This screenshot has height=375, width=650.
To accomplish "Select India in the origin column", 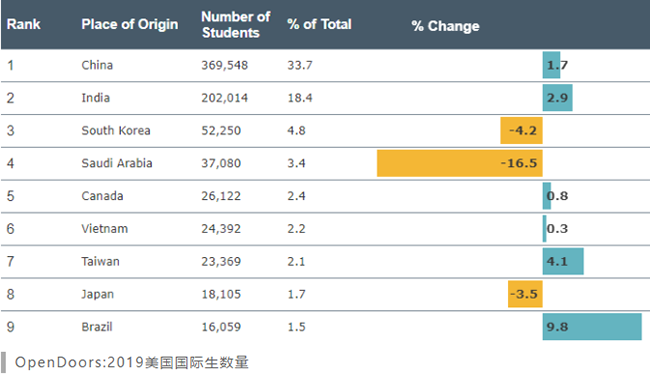I will click(96, 98).
